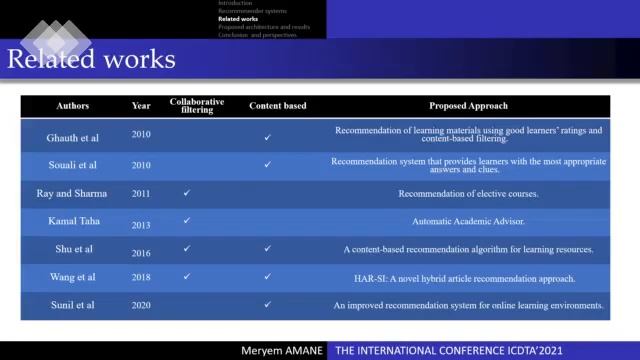Click the year '2018' cell
The image size is (640, 360).
click(141, 277)
